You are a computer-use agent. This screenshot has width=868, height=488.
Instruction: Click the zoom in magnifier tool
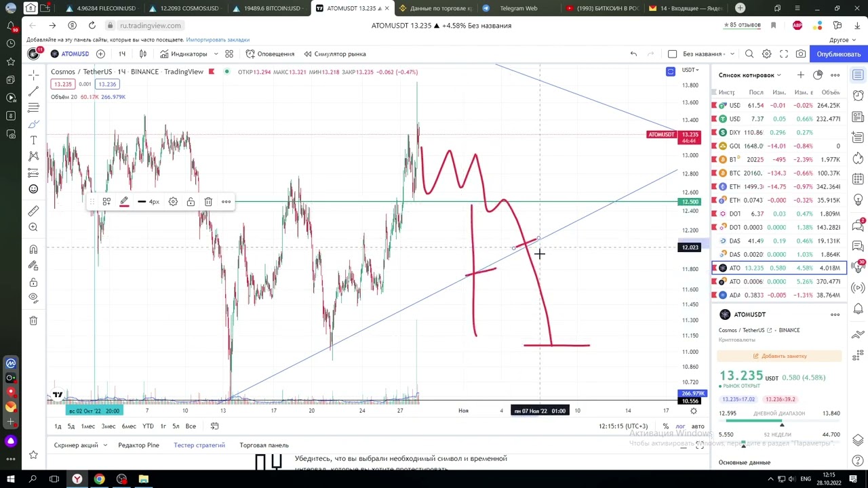tap(33, 227)
